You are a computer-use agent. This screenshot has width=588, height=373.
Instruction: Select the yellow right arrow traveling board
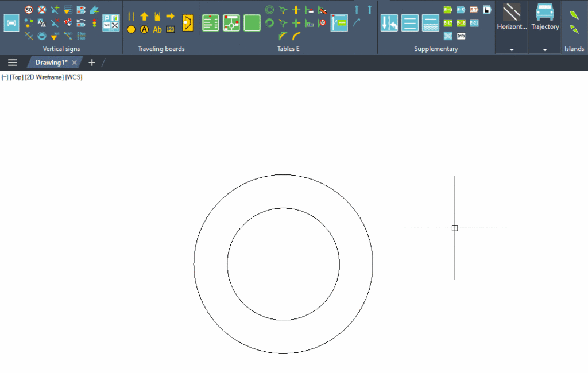(x=170, y=17)
